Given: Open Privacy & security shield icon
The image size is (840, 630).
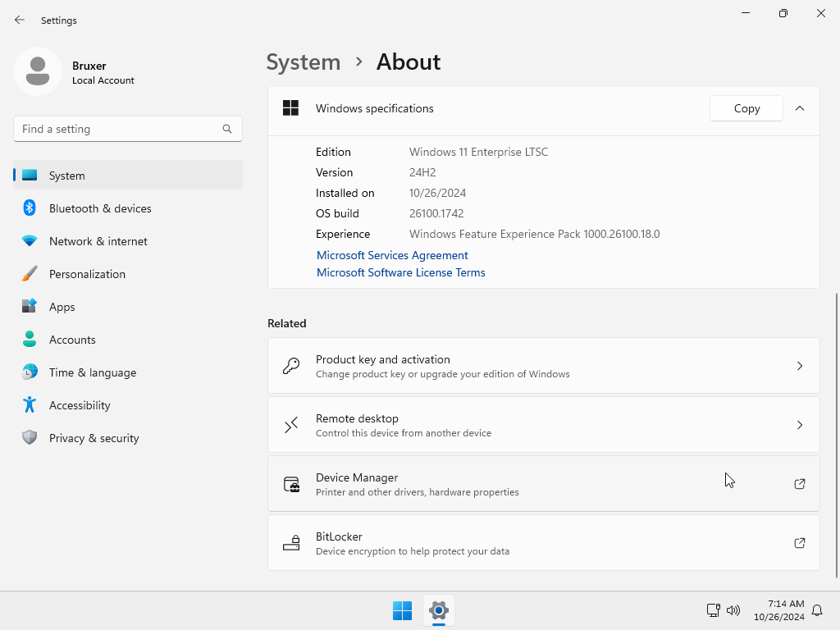Looking at the screenshot, I should (x=30, y=438).
